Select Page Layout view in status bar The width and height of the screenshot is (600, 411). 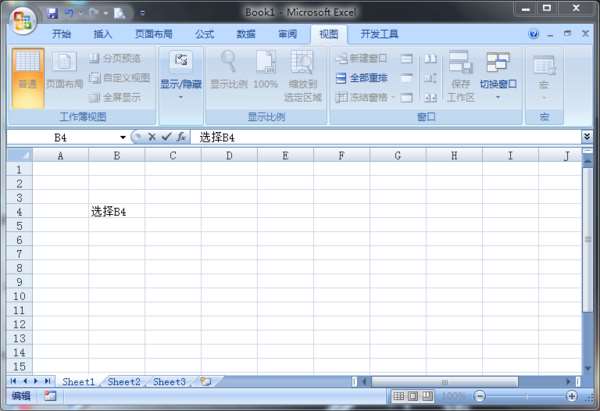pos(413,396)
